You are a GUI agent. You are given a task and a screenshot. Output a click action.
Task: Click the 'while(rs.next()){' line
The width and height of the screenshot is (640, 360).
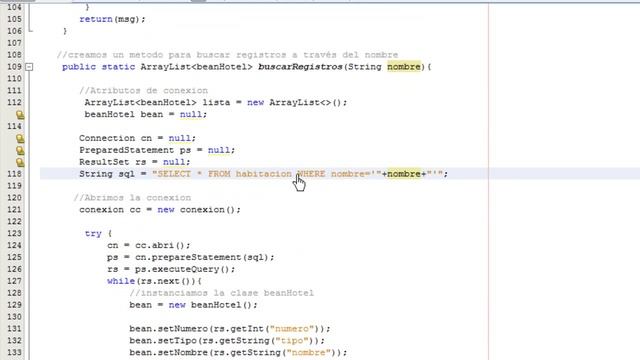[154, 281]
